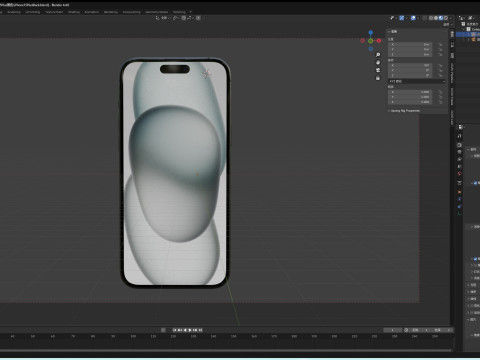Open the Compositing workspace tab

tap(131, 12)
